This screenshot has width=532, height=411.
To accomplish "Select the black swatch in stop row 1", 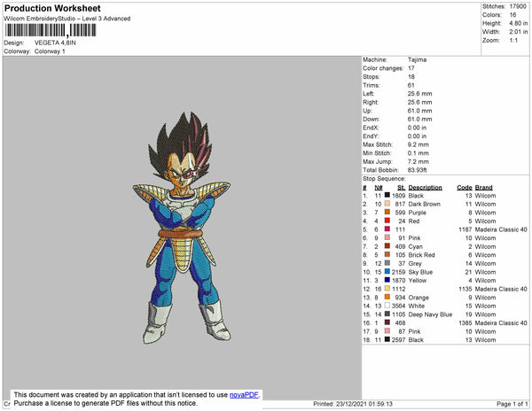I will tap(387, 195).
